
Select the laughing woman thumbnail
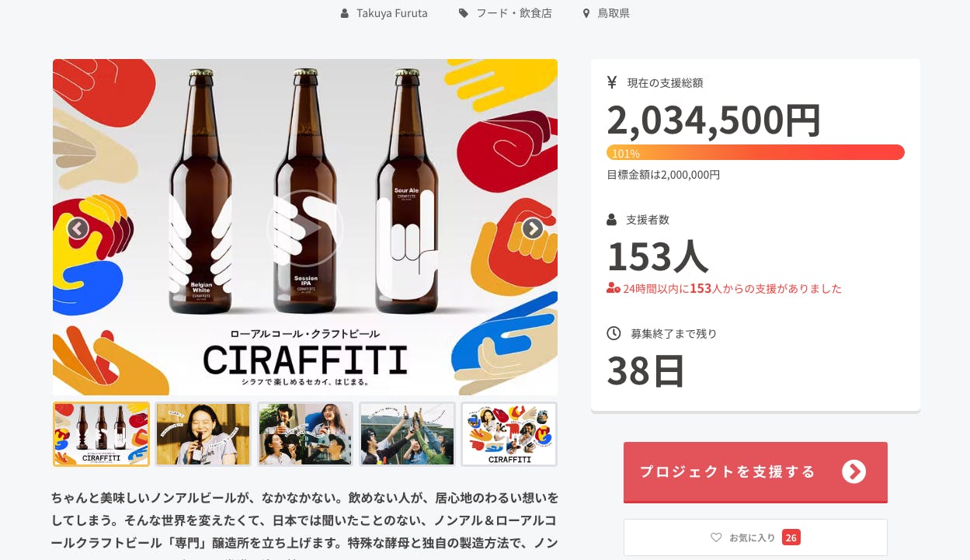point(203,434)
